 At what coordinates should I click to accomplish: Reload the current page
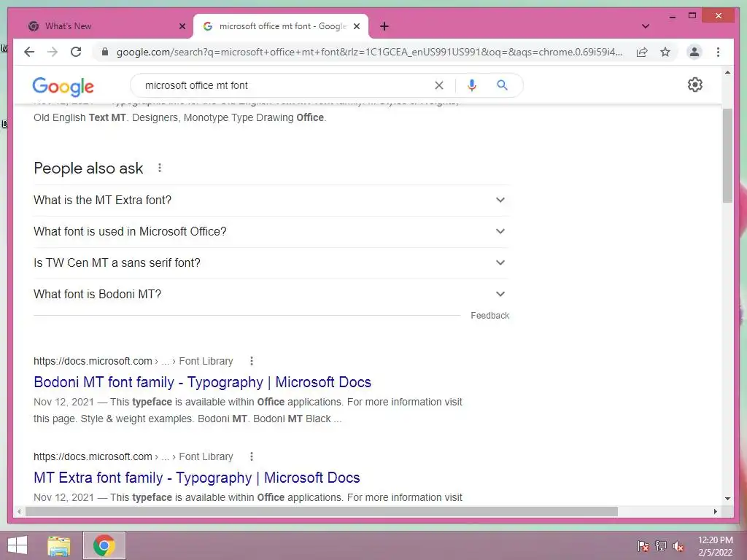[x=76, y=52]
